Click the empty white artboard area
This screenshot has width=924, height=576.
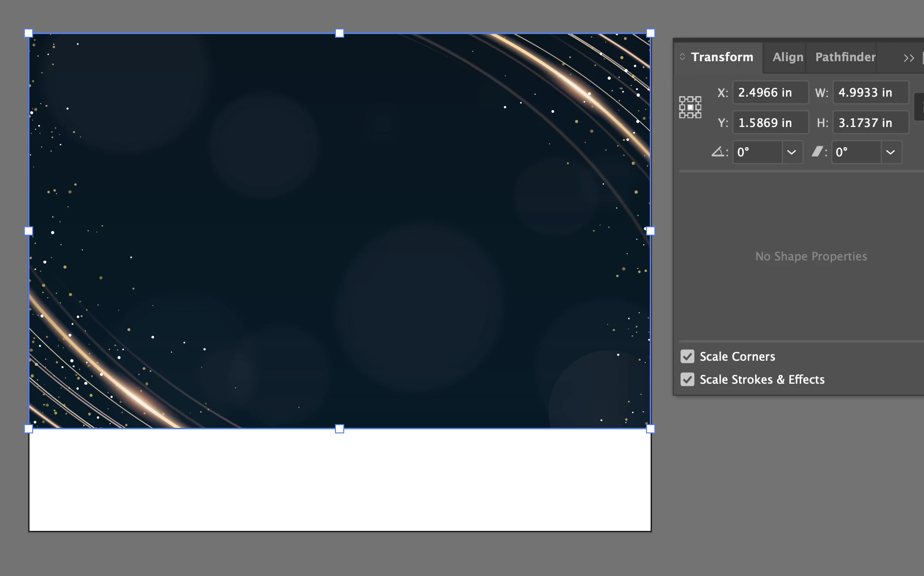(x=340, y=479)
